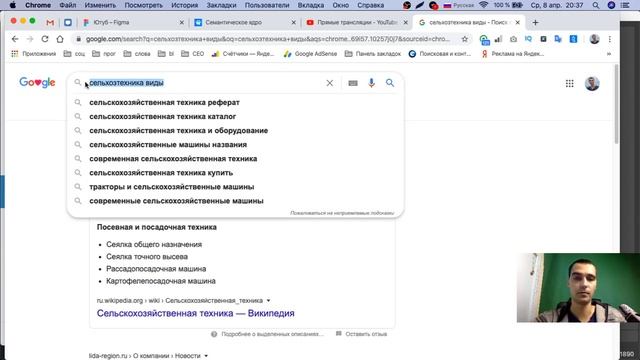Open Сельскохозяйственная техника — Википедия result
The image size is (640, 360).
click(196, 313)
